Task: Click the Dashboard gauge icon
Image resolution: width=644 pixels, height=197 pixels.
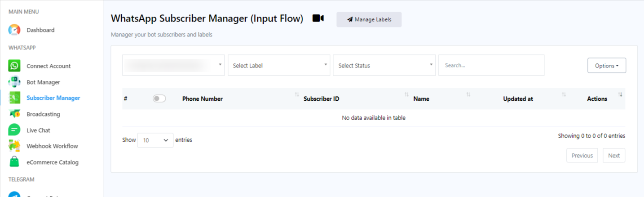Action: coord(14,30)
